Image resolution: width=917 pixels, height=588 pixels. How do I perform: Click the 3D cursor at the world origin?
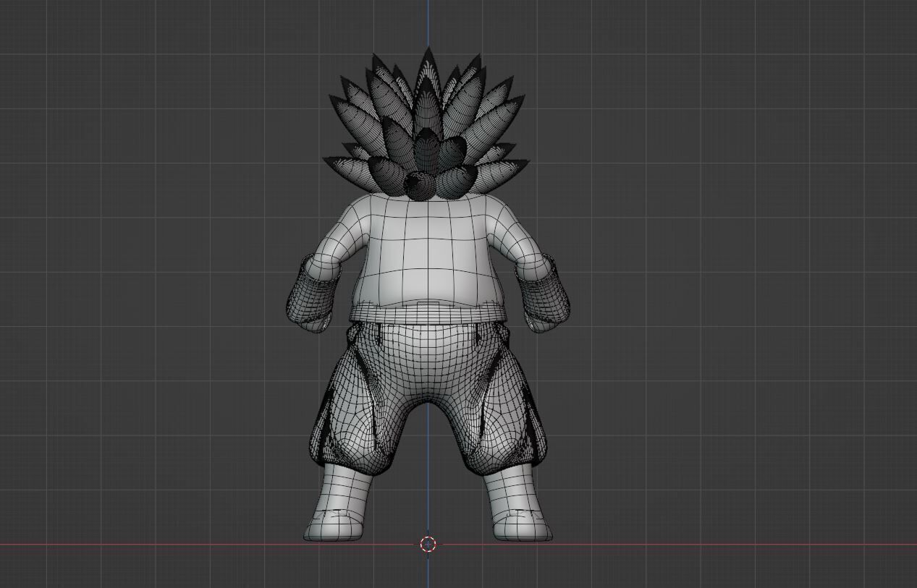click(x=428, y=544)
